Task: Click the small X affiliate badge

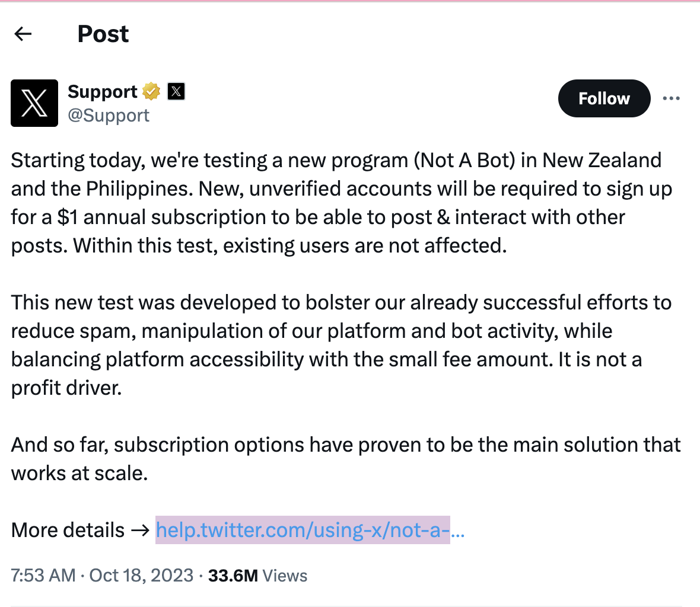Action: click(x=176, y=91)
